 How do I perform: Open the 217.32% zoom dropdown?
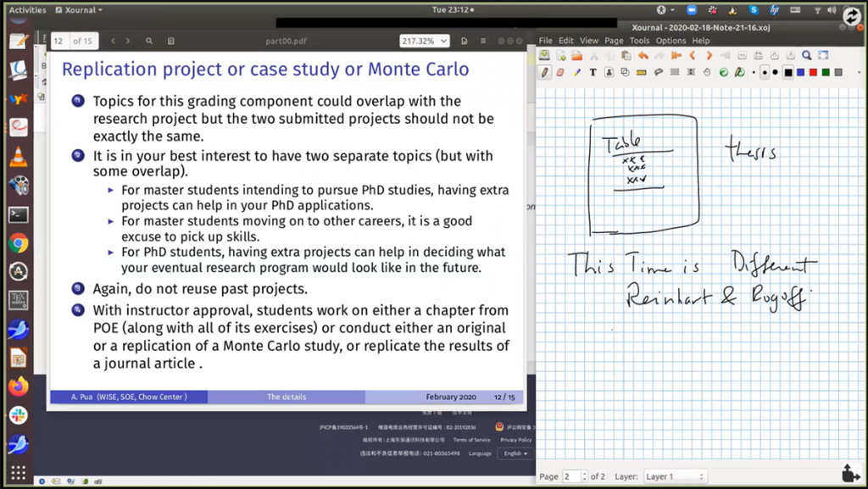(425, 41)
